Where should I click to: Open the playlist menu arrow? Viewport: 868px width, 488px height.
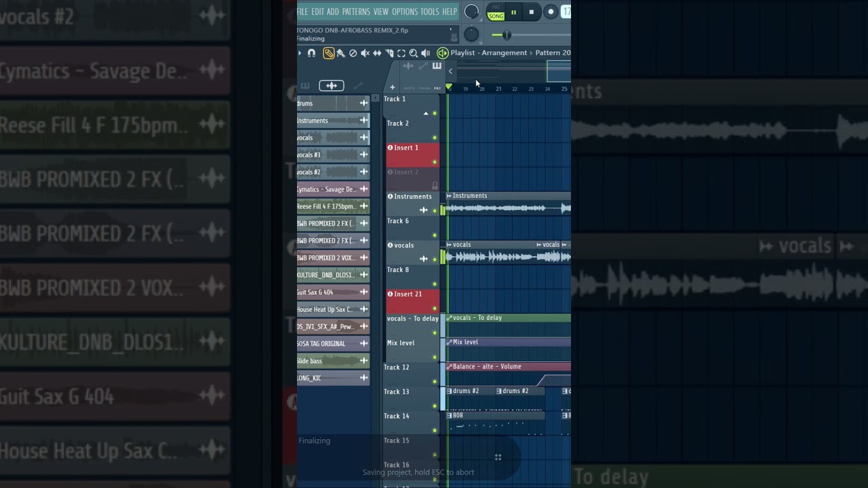[300, 53]
